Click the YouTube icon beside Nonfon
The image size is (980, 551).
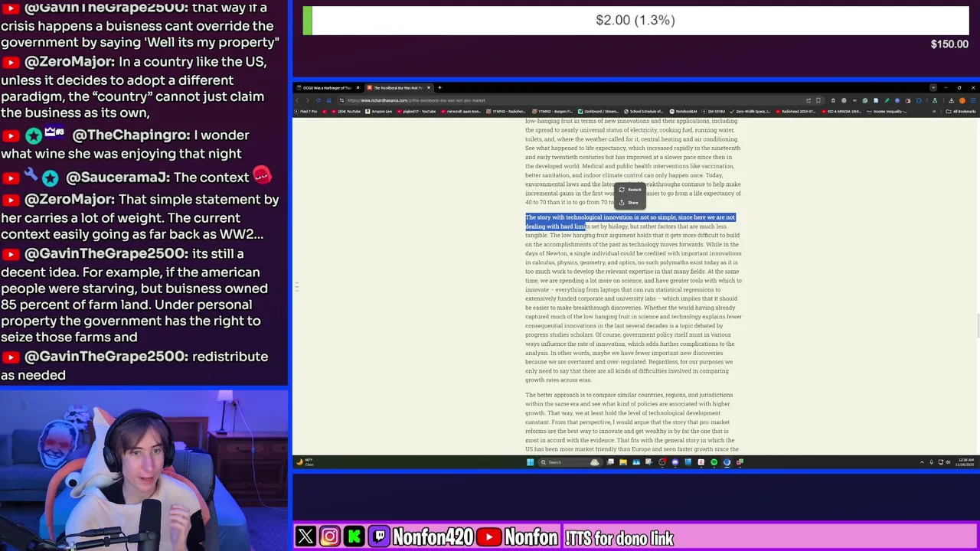(x=489, y=537)
